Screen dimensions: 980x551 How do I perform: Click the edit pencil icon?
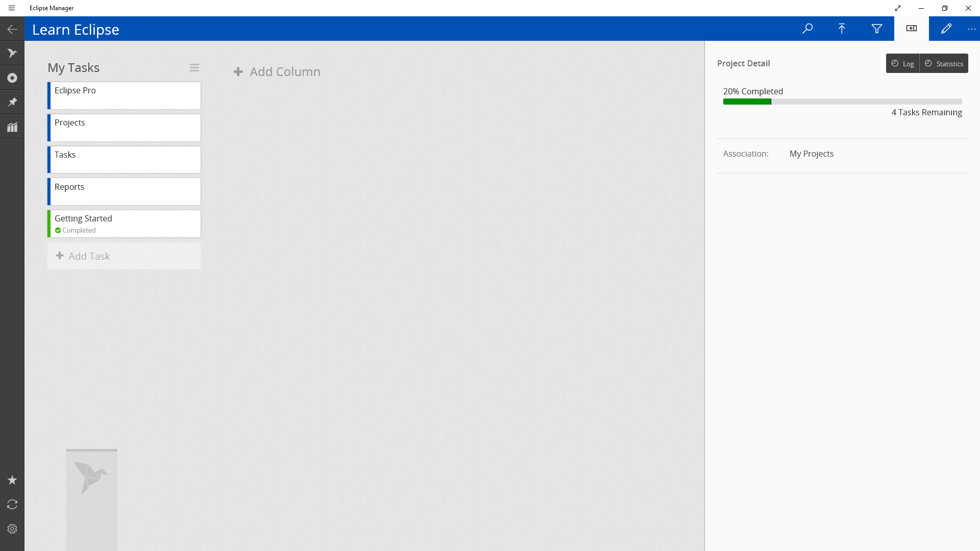(x=946, y=29)
